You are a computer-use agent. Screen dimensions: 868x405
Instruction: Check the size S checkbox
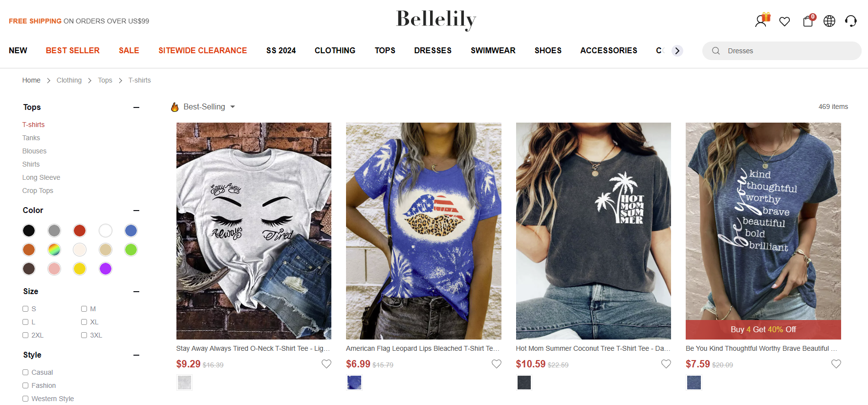[25, 309]
